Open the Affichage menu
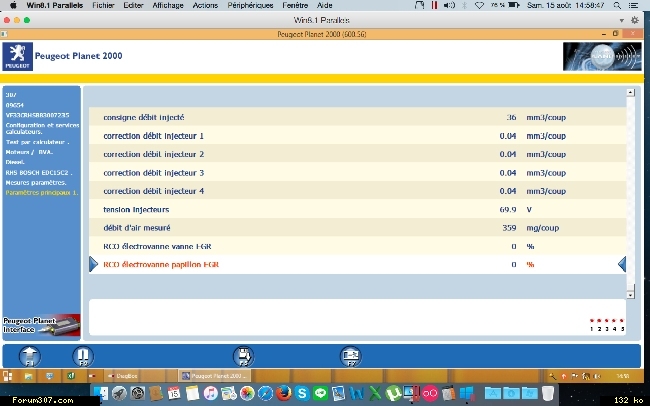 click(x=168, y=5)
